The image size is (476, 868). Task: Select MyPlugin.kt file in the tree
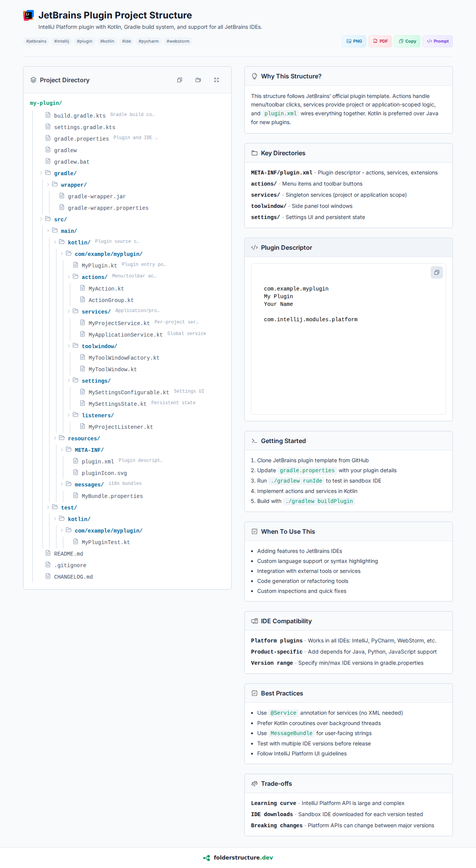99,266
